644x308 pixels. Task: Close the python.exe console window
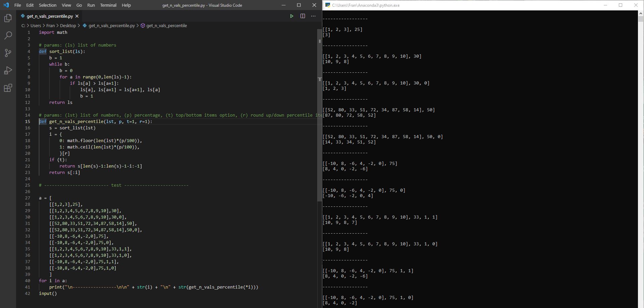click(636, 5)
